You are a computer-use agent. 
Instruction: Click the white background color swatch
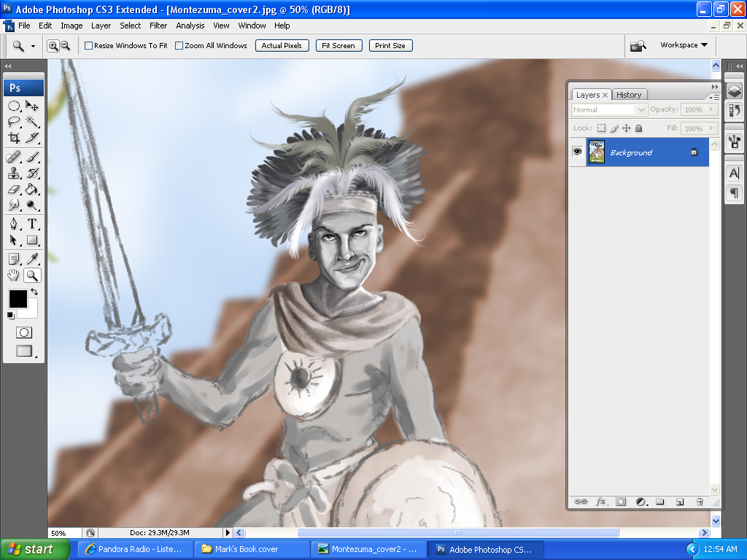pos(31,311)
